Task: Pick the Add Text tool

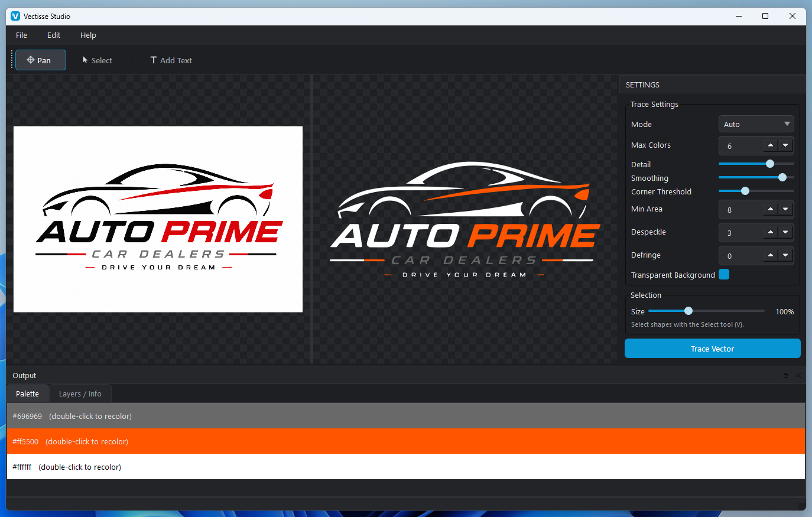Action: pyautogui.click(x=171, y=60)
